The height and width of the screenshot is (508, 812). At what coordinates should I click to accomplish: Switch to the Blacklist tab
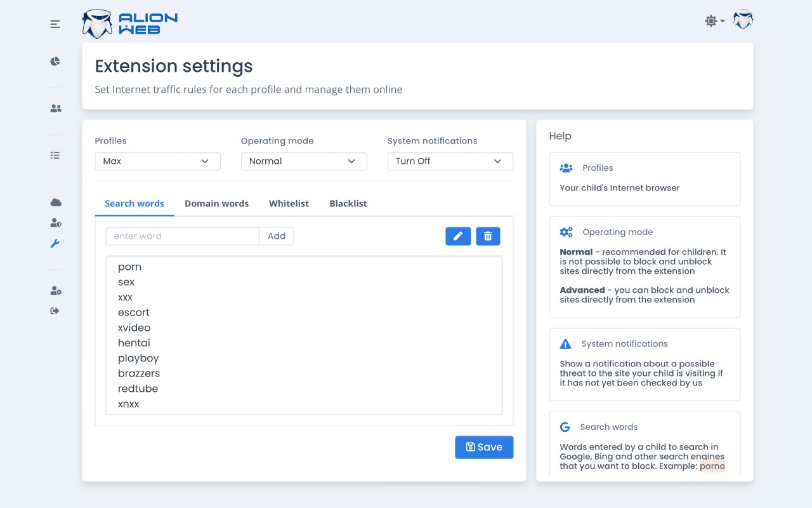(x=348, y=204)
